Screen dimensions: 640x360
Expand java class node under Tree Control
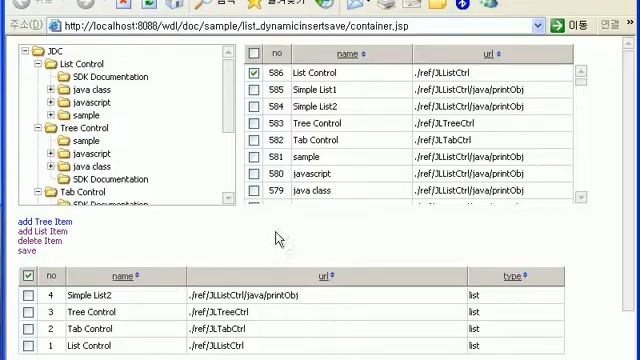coord(50,166)
